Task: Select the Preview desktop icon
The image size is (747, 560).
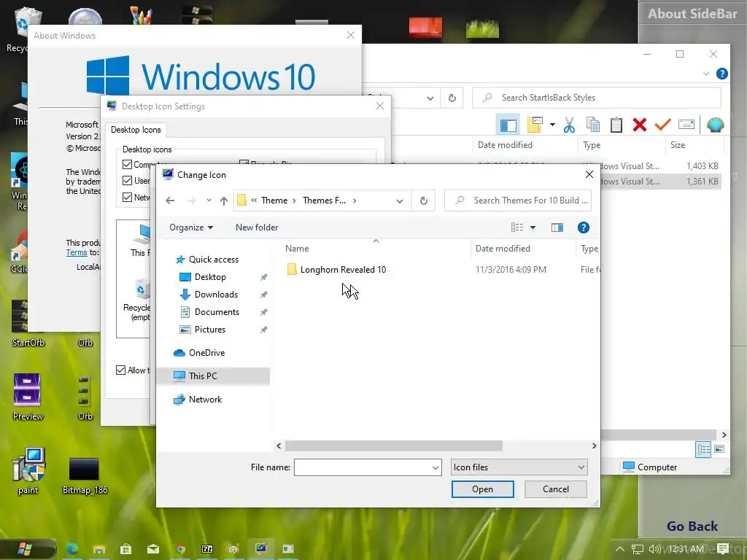Action: 28,397
